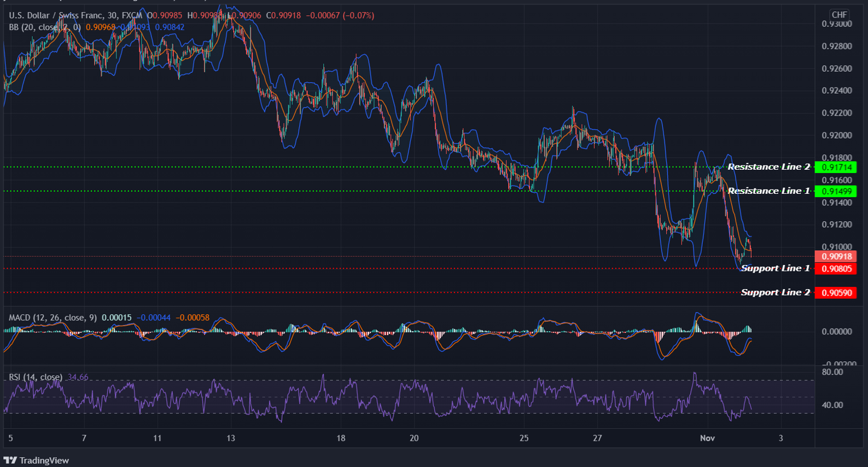Click the red 0.90590 price tag
Screen dimensions: 868x467
click(x=836, y=292)
